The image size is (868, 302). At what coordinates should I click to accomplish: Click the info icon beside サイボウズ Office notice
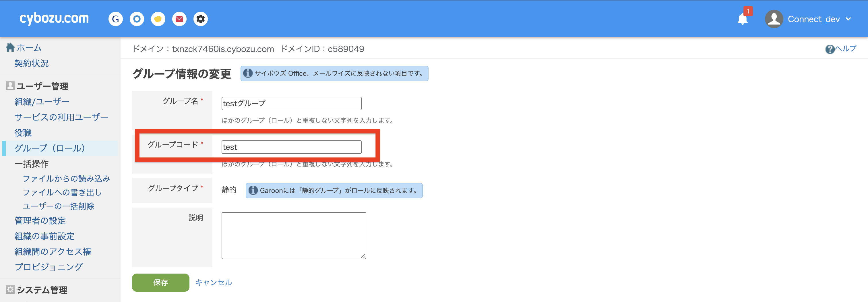click(x=248, y=73)
